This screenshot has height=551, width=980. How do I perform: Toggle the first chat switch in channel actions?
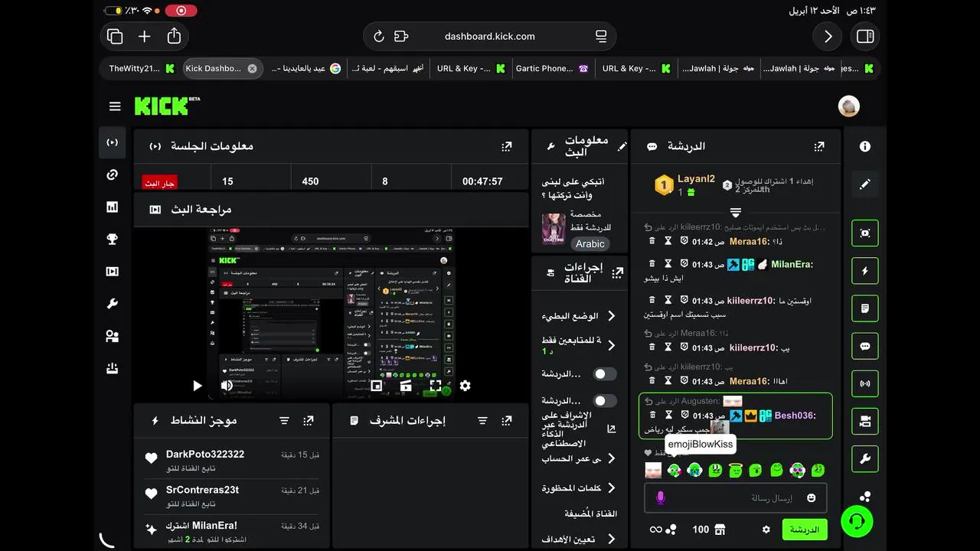[x=605, y=374]
